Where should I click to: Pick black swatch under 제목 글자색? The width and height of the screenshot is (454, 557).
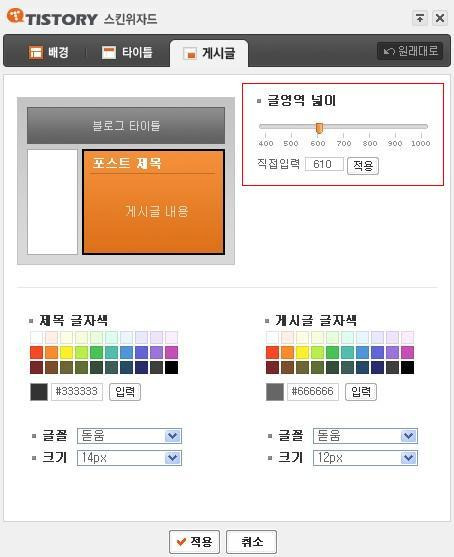point(172,367)
